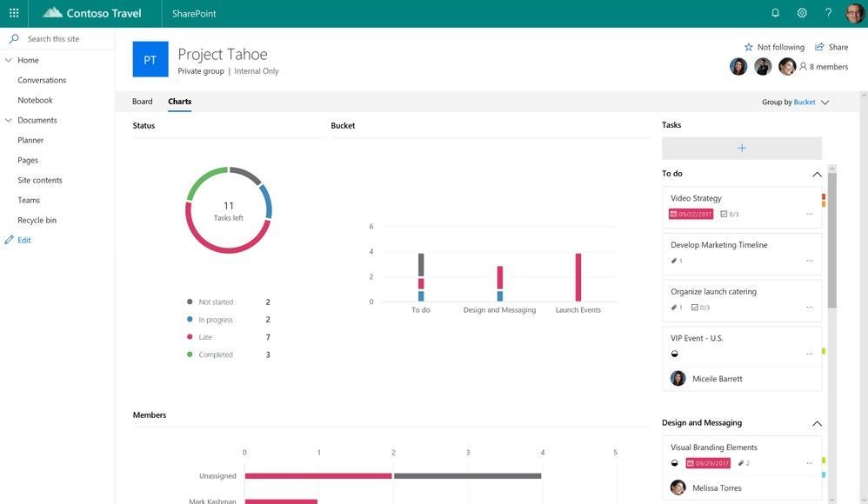Image resolution: width=868 pixels, height=504 pixels.
Task: Click the Search this site field
Action: tap(57, 39)
